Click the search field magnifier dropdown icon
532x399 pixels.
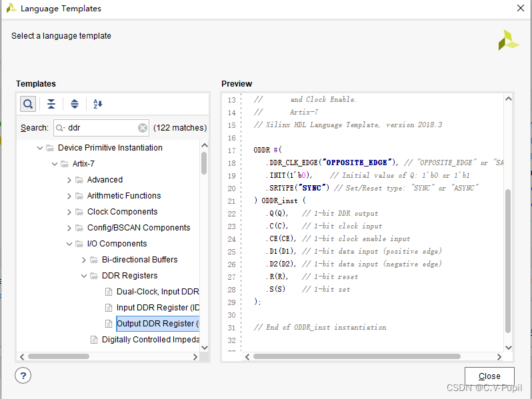click(x=60, y=128)
